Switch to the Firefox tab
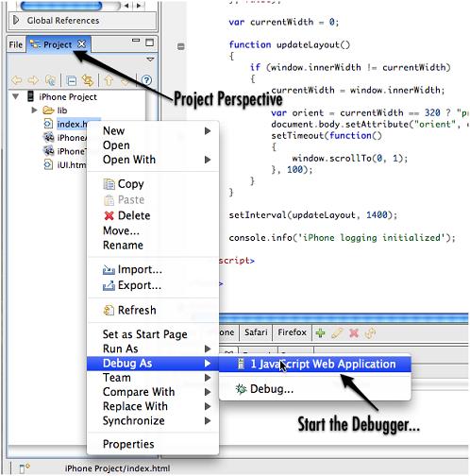470x476 pixels. (x=293, y=332)
